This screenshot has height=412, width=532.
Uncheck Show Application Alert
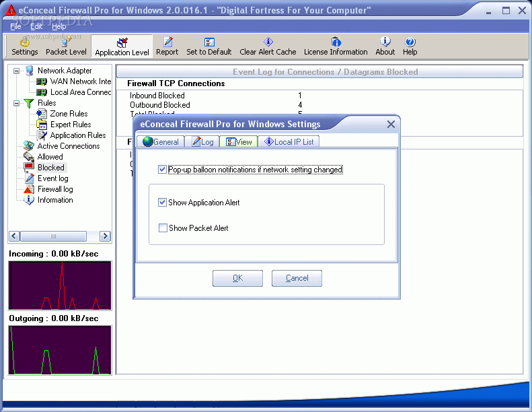162,203
